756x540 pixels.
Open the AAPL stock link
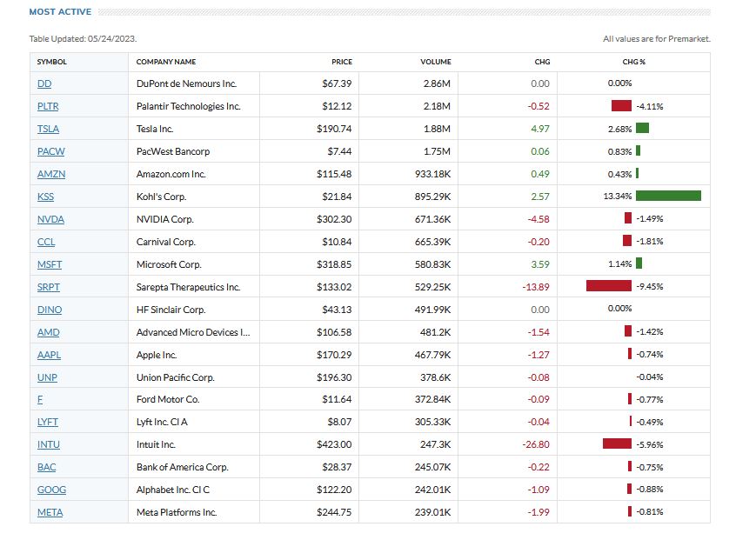click(49, 355)
